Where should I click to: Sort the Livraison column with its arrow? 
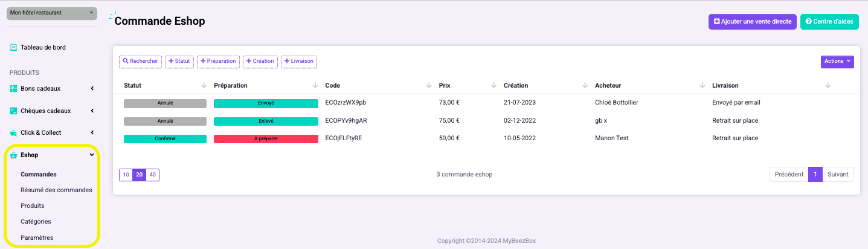[x=828, y=86]
